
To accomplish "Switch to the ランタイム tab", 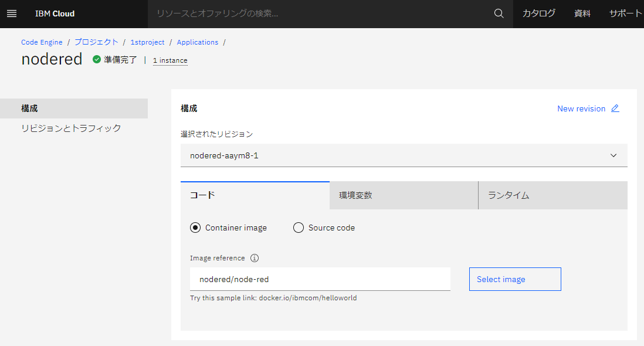I will pos(553,195).
